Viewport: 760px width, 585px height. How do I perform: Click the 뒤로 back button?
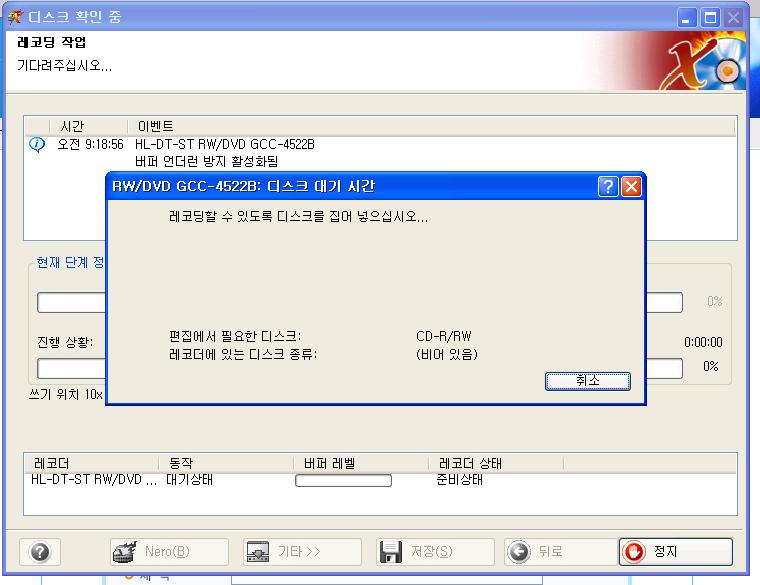coord(561,552)
